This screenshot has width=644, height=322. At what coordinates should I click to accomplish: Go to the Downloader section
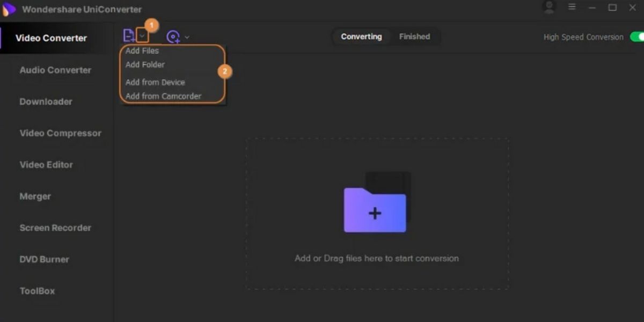[x=46, y=101]
